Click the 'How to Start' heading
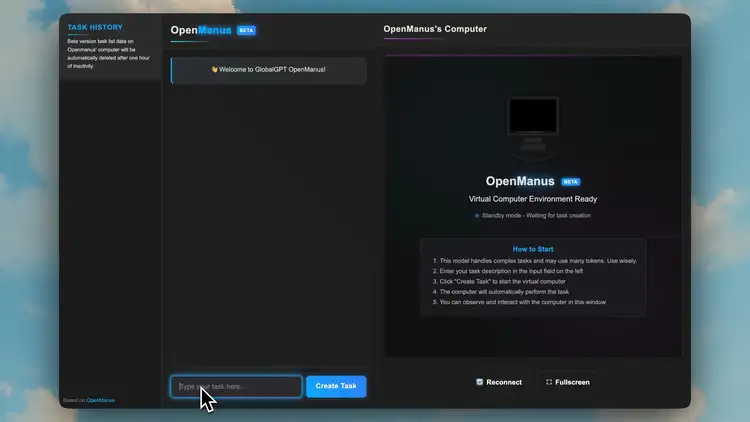The width and height of the screenshot is (750, 422). (533, 249)
